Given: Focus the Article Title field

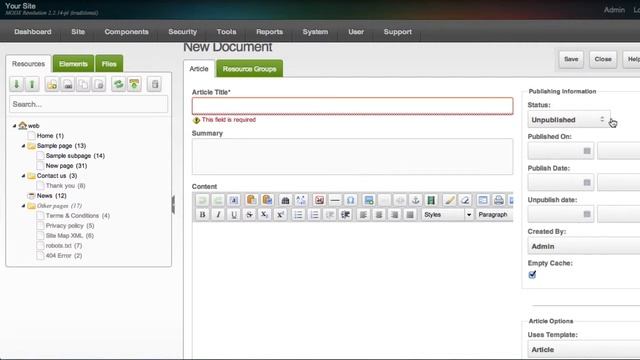Looking at the screenshot, I should click(x=353, y=106).
